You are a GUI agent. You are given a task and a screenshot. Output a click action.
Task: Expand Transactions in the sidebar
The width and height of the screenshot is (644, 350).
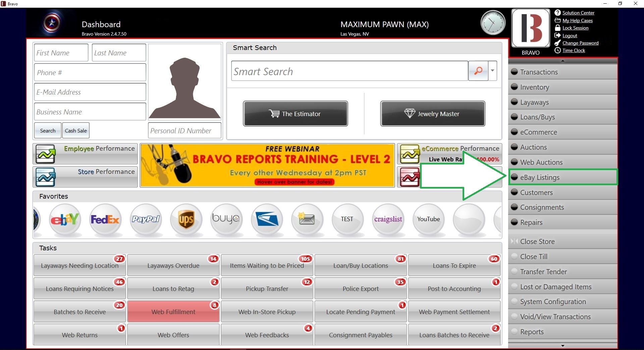tap(563, 72)
